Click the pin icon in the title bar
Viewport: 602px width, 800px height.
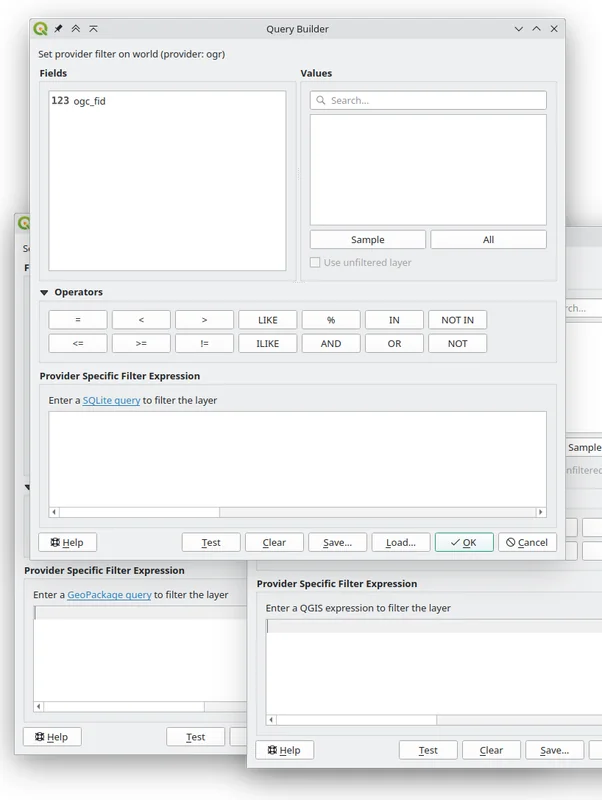point(59,29)
